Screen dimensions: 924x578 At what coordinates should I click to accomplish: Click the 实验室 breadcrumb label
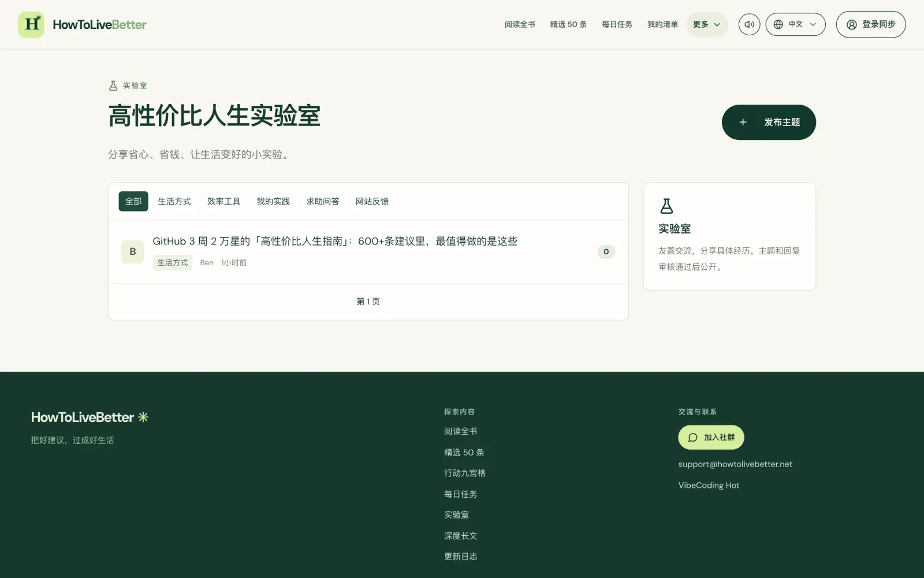tap(135, 86)
